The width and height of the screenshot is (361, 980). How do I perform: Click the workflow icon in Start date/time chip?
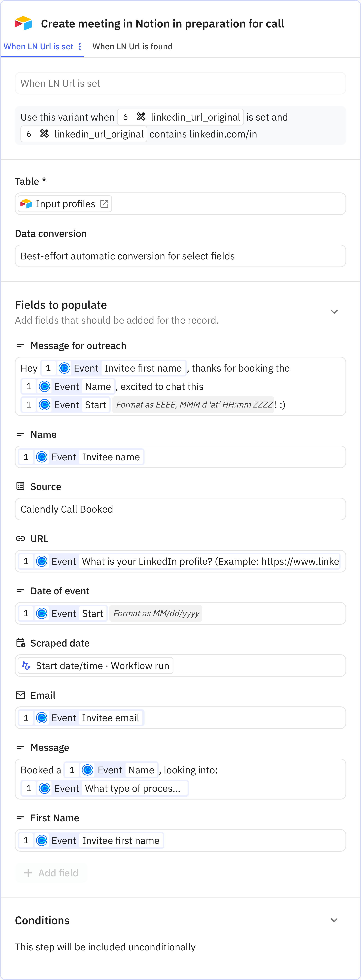point(26,665)
